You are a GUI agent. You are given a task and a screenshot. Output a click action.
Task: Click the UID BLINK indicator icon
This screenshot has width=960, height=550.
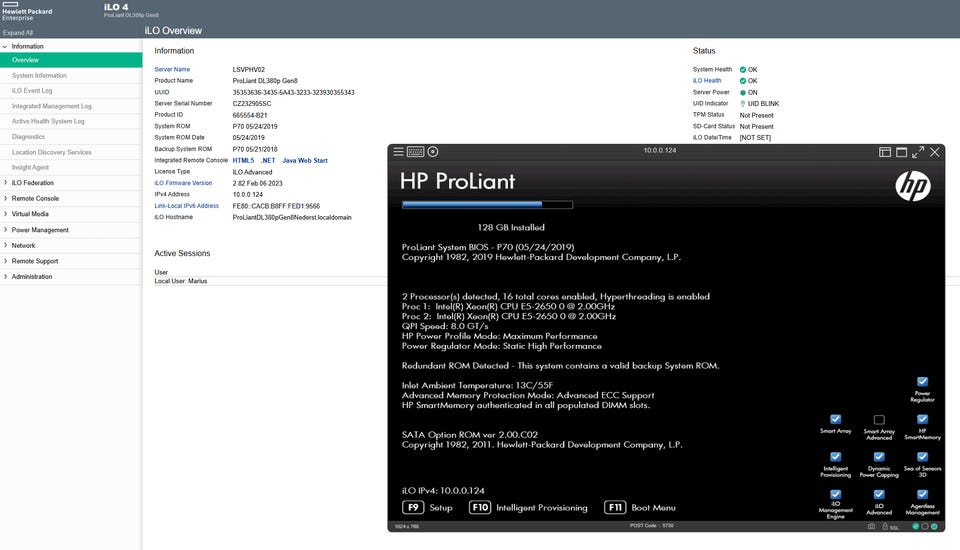point(743,104)
